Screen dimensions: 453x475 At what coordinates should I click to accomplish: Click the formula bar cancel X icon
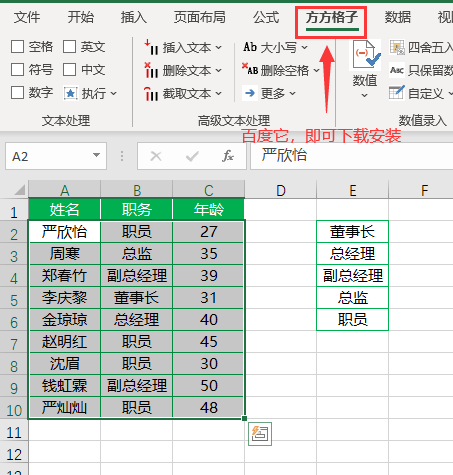(156, 156)
